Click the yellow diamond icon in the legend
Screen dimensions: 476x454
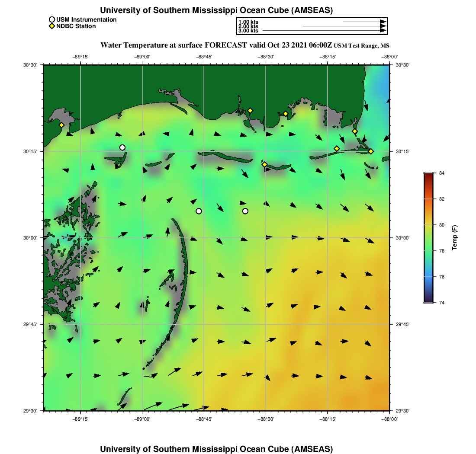[52, 26]
